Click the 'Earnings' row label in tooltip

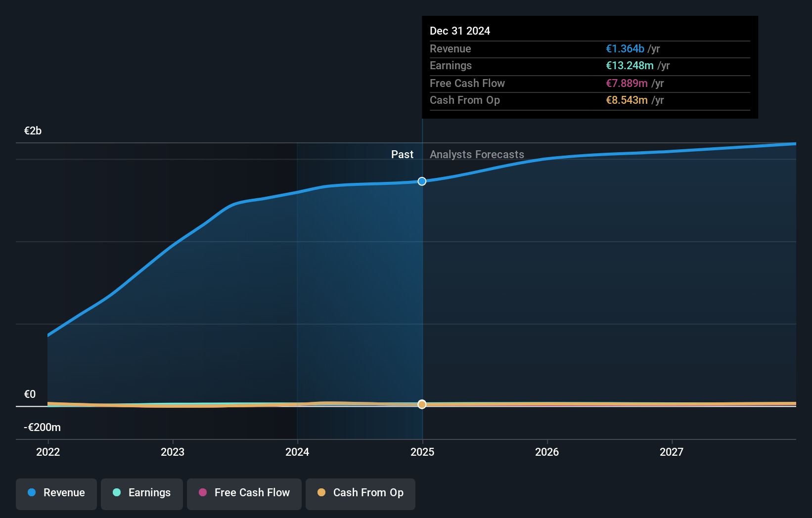(x=451, y=65)
